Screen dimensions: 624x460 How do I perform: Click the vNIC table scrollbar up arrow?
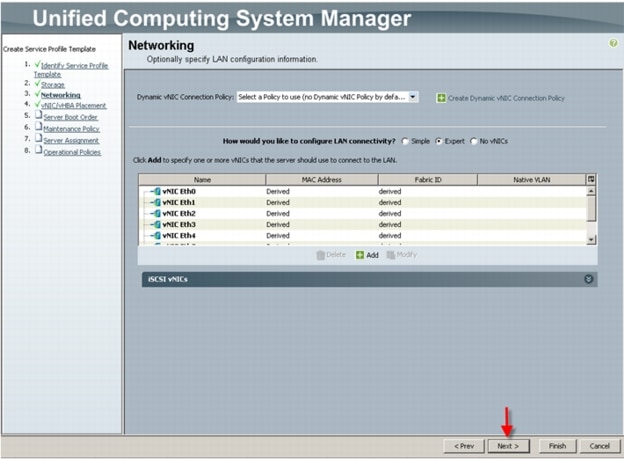[591, 191]
